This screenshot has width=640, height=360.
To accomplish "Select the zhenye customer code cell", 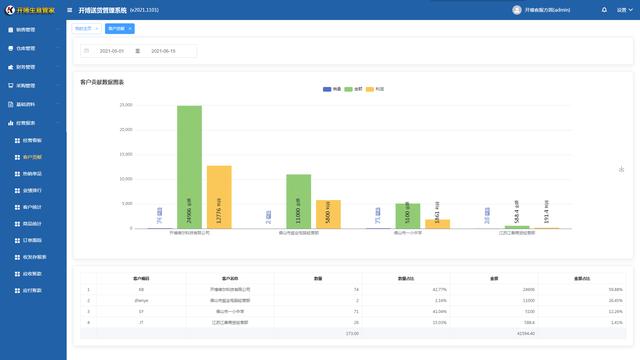I will pos(141,300).
